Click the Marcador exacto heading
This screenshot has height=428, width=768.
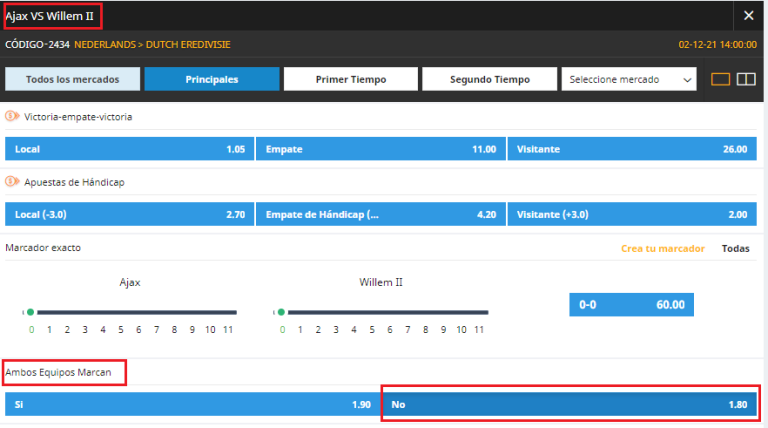(x=43, y=248)
